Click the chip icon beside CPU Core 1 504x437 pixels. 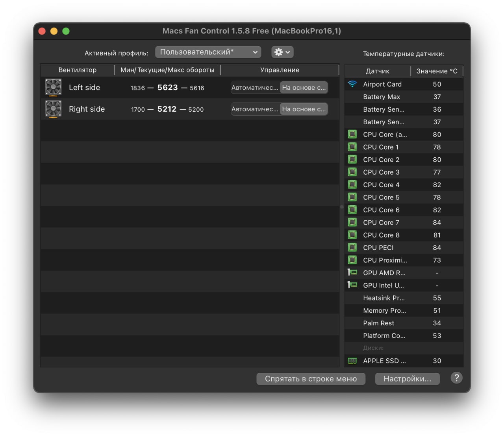click(352, 147)
